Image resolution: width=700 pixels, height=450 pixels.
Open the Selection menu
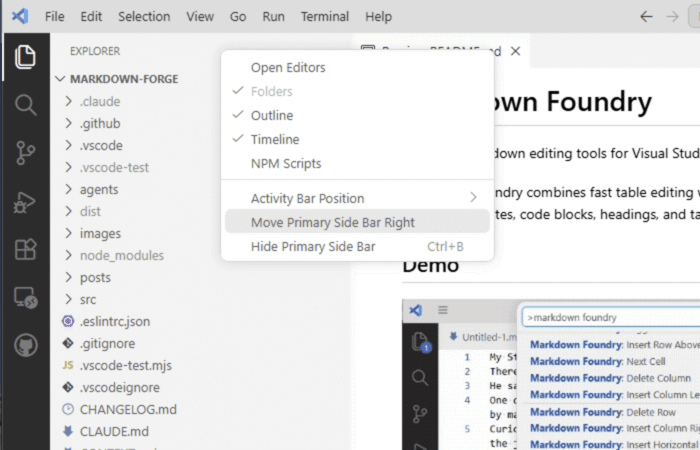[x=144, y=17]
